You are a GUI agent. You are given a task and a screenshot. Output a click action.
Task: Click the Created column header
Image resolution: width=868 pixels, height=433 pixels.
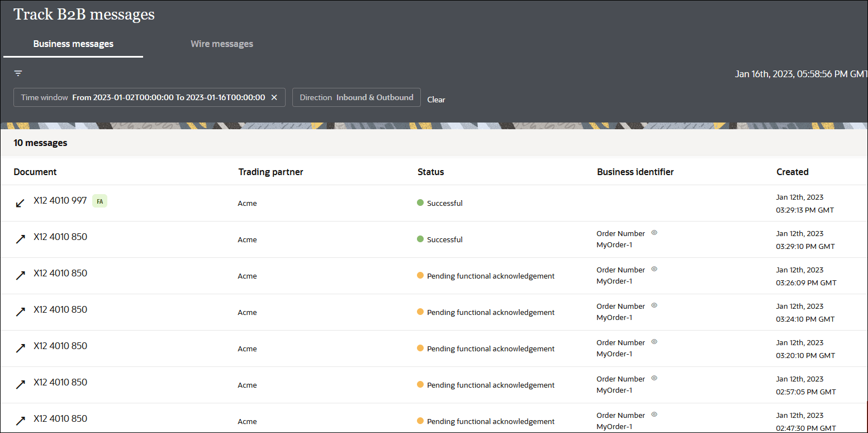click(x=792, y=172)
